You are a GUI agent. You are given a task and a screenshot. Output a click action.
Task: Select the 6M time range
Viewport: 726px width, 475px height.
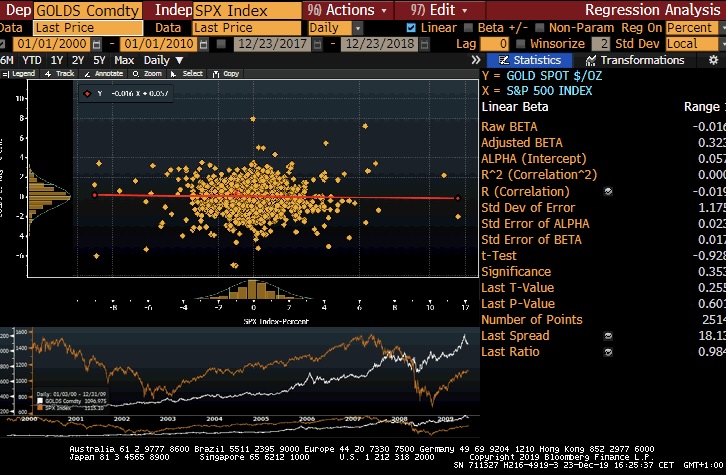coord(7,60)
